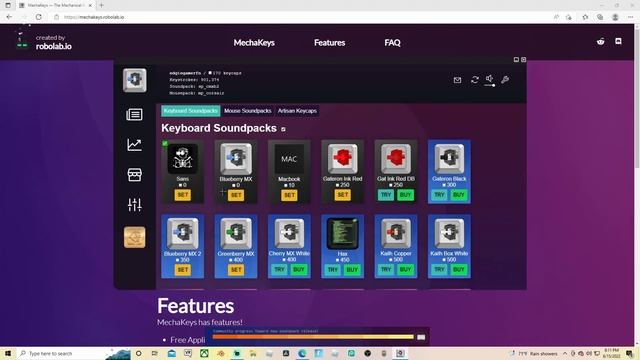Viewport: 640px width, 360px height.
Task: Click the Hax terminal thumbnail
Action: coord(342,233)
